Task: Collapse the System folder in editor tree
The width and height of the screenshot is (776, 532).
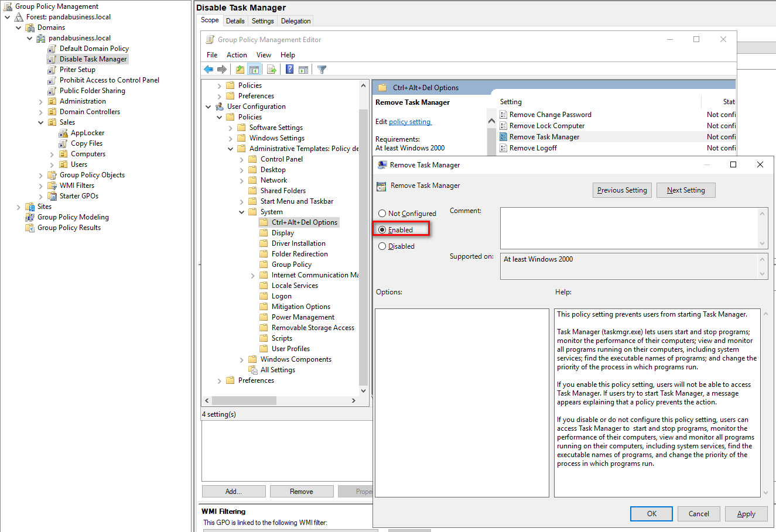Action: coord(242,212)
